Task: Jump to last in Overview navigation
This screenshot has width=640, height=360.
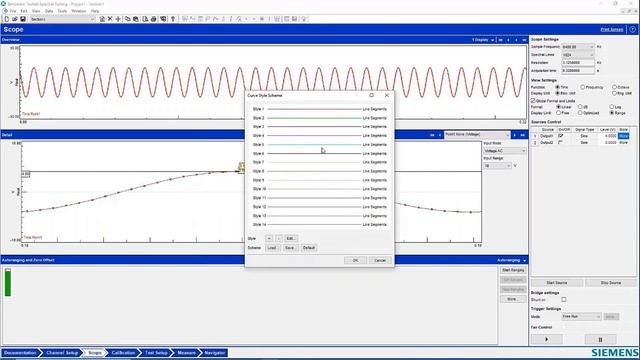Action: (524, 40)
